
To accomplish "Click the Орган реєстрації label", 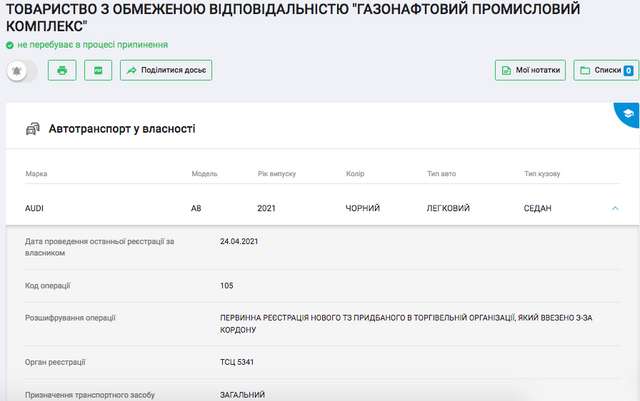I will (55, 362).
